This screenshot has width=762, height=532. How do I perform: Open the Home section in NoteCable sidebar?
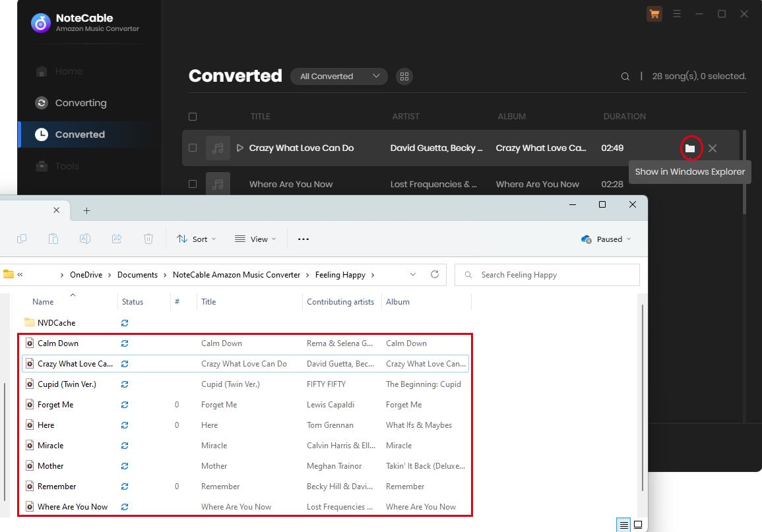click(x=69, y=71)
